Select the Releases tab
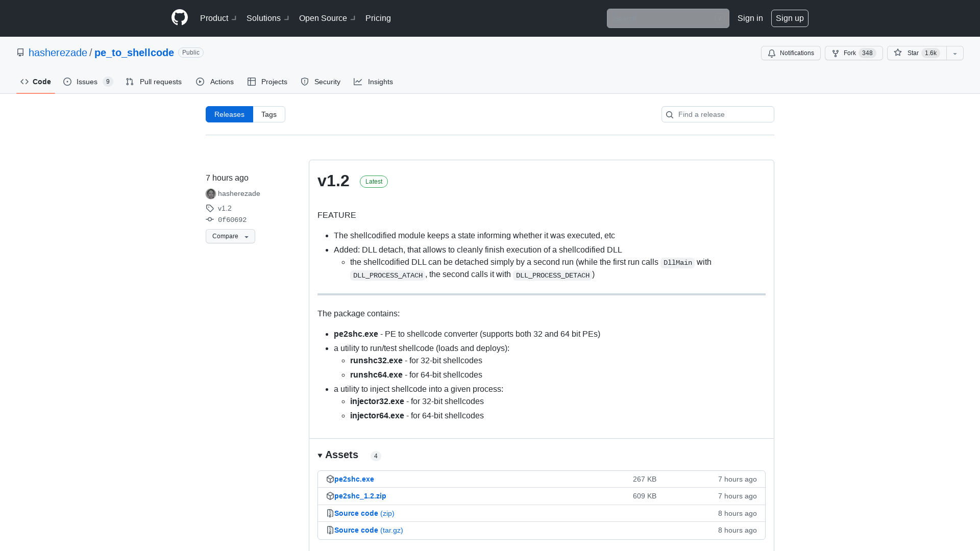Viewport: 980px width, 551px height. click(x=229, y=114)
